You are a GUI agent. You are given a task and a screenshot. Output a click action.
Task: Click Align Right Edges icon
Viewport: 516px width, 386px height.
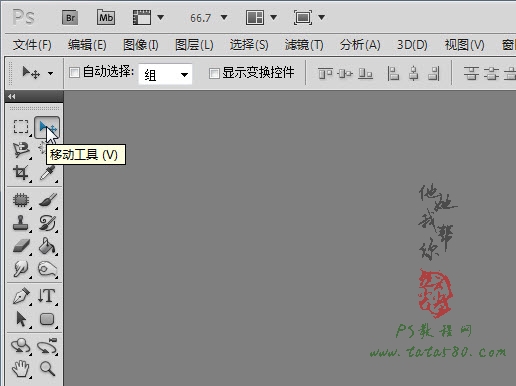pyautogui.click(x=434, y=73)
